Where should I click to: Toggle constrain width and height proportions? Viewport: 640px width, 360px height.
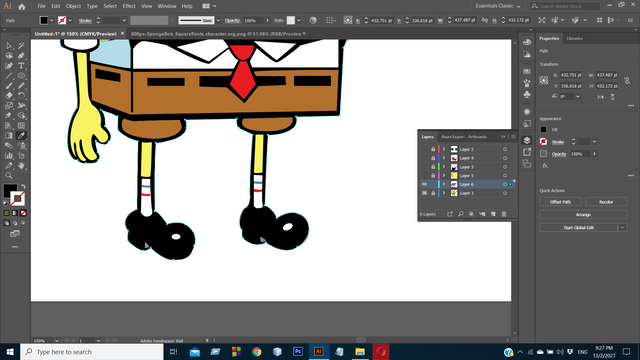click(627, 81)
